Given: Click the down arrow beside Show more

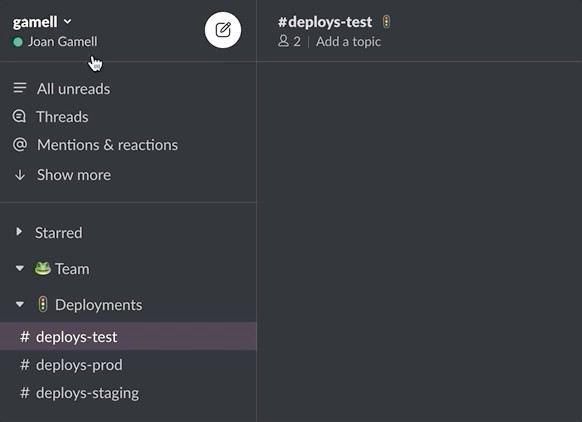Looking at the screenshot, I should tap(20, 175).
